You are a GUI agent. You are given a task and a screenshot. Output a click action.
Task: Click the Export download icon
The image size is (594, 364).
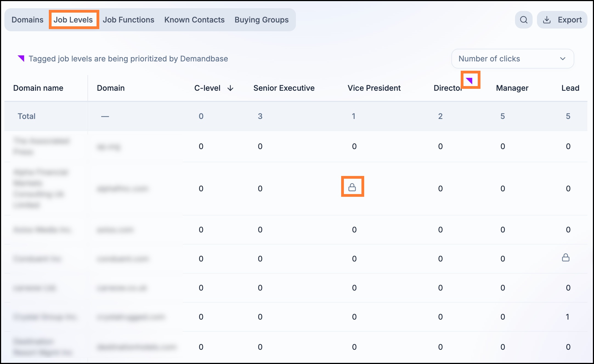pos(547,20)
